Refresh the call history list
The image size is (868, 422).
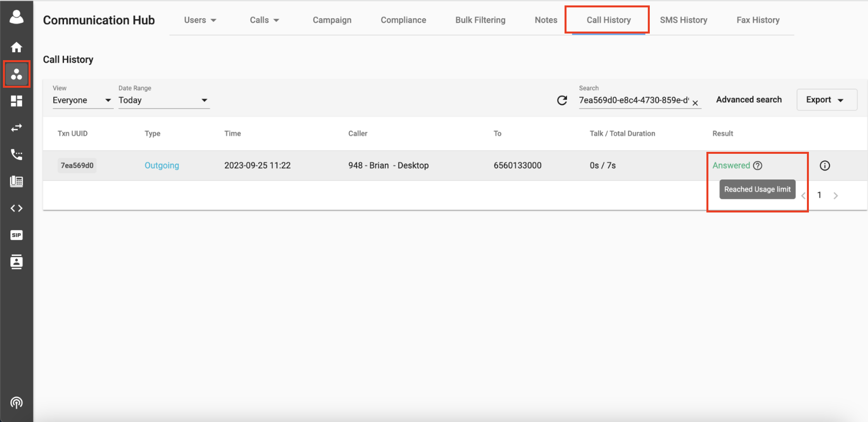pos(562,101)
